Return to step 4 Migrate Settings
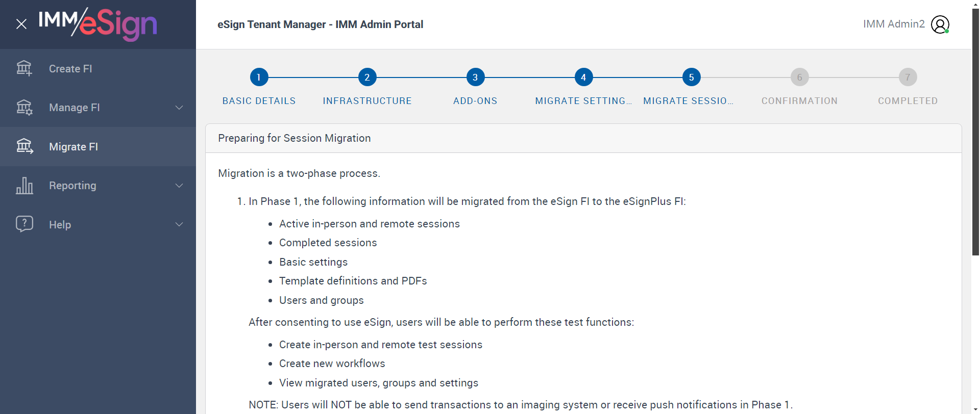 583,77
